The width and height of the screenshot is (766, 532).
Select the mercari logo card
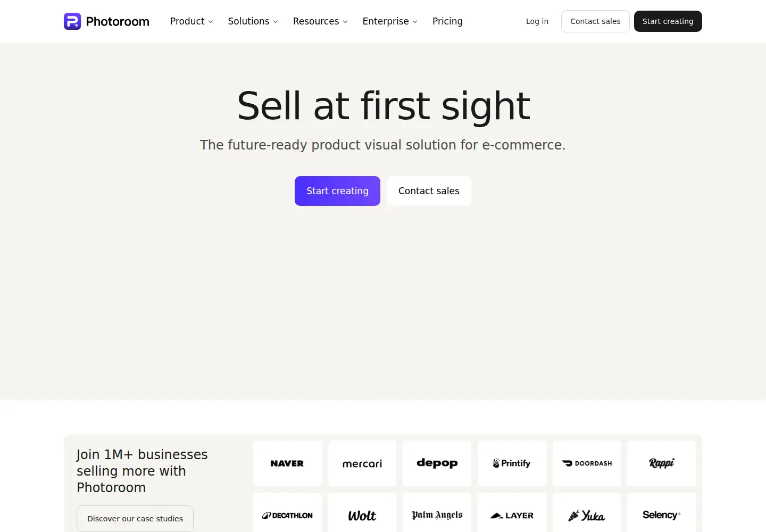(362, 463)
